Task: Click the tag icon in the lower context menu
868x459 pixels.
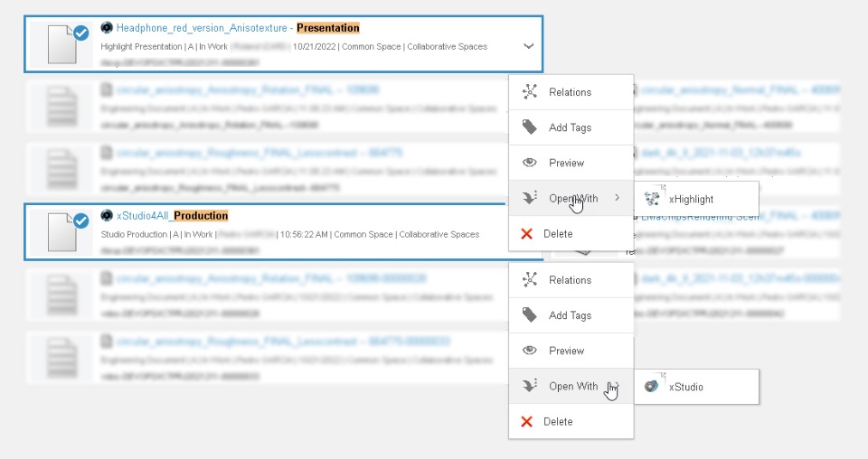Action: 530,315
